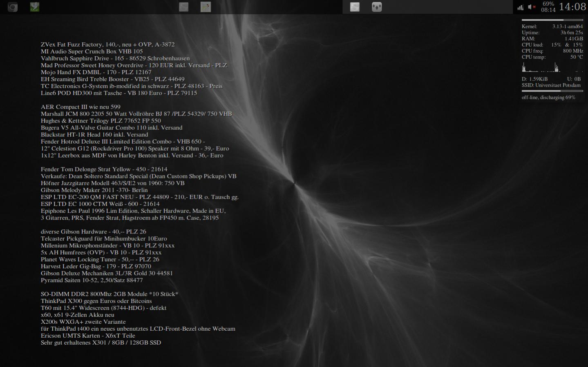This screenshot has height=367, width=588.
Task: Click the Marshall JCM 800 2205 line
Action: tap(136, 114)
